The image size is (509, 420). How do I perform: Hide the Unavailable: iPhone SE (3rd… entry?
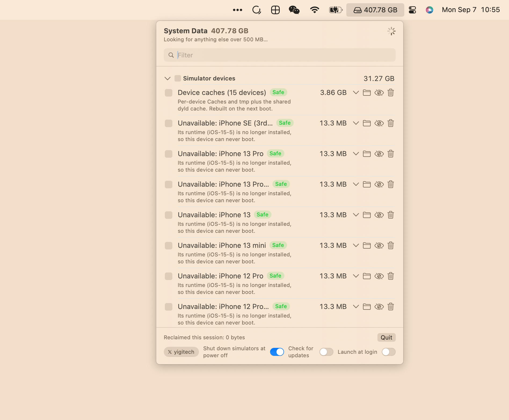(x=379, y=123)
